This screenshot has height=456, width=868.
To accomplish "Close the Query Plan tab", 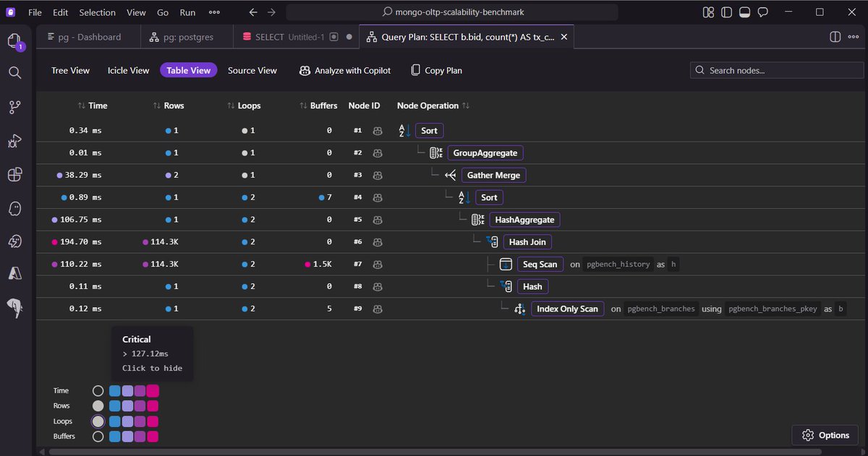I will click(564, 37).
